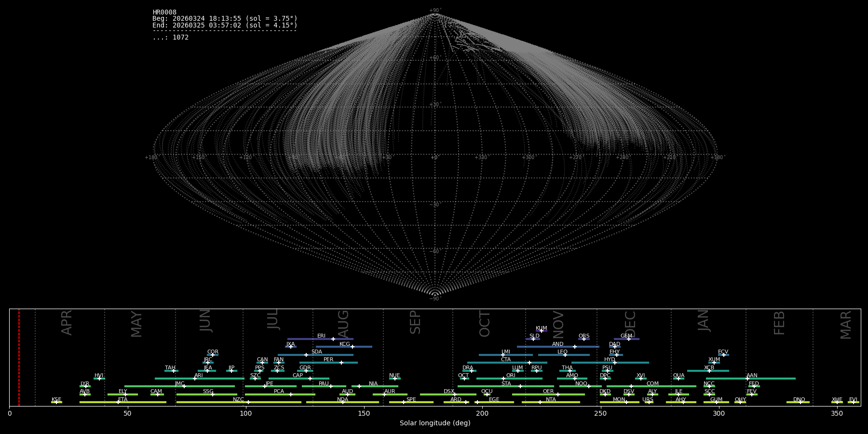Click the ETA shower activity bar

point(123,402)
